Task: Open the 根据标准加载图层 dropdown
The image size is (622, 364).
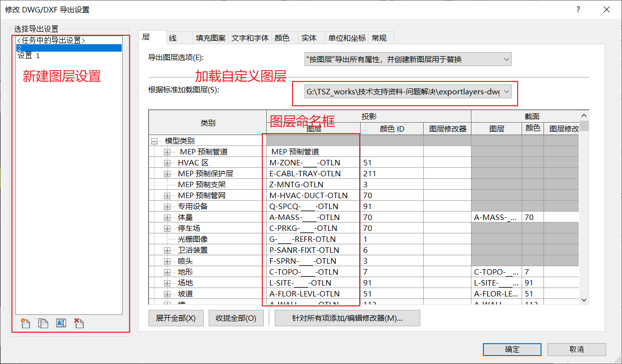Action: pyautogui.click(x=407, y=91)
